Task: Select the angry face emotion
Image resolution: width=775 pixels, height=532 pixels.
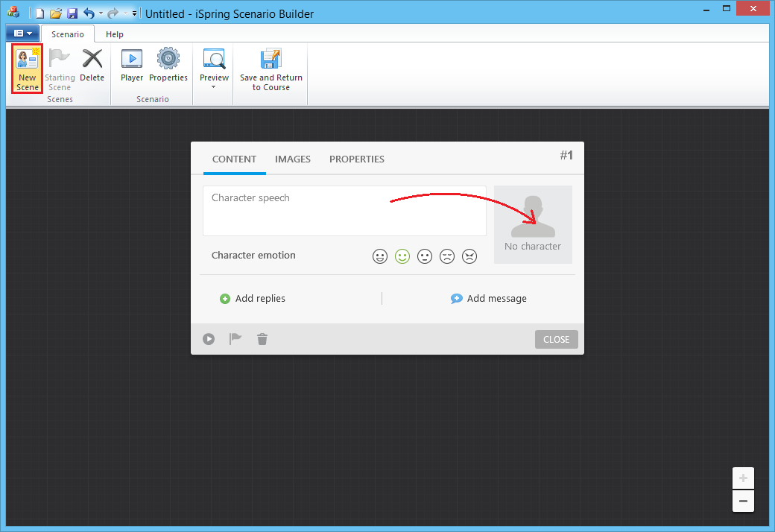Action: click(469, 256)
